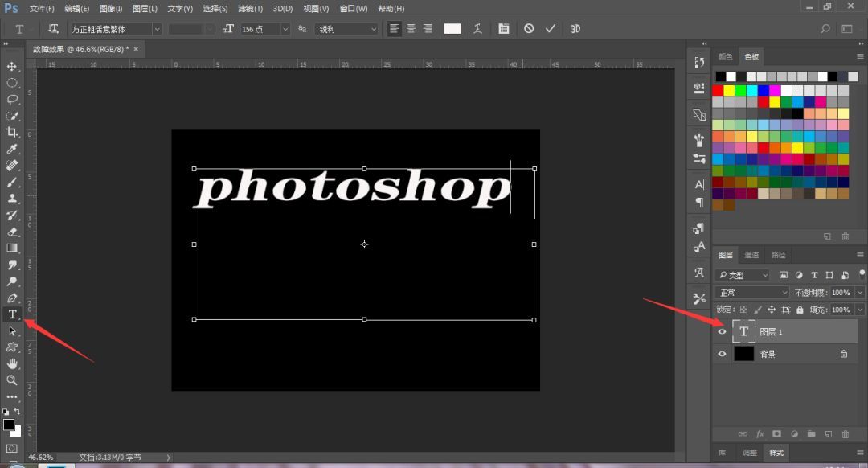Click the layer opacity field

tap(841, 293)
